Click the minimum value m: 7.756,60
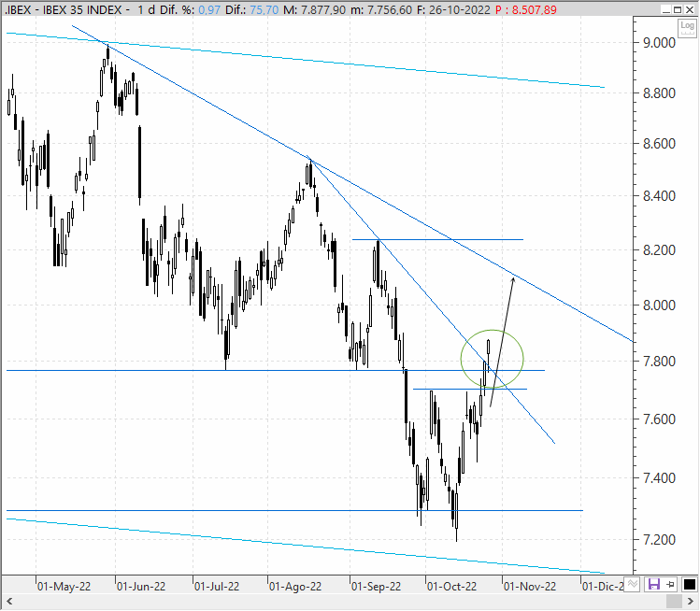The height and width of the screenshot is (611, 700). click(x=381, y=9)
